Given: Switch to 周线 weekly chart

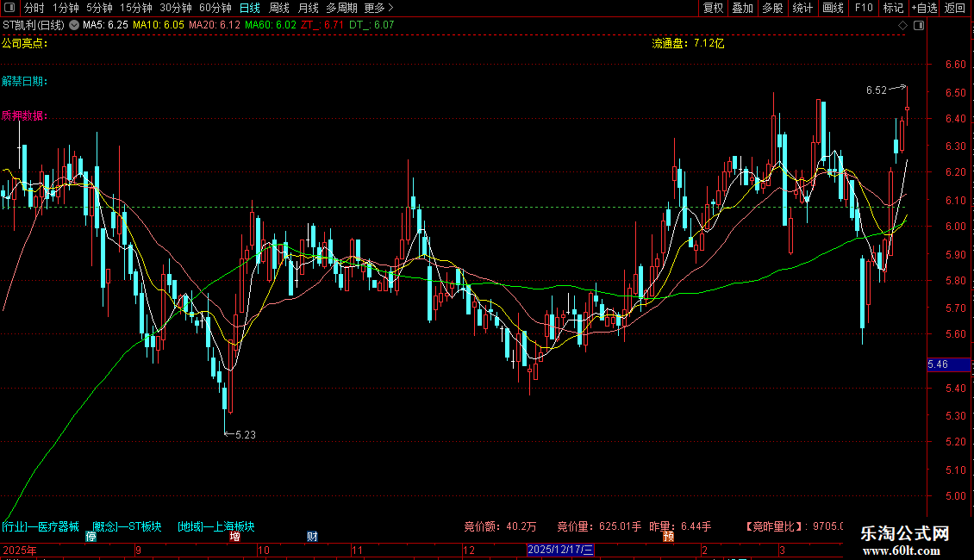Looking at the screenshot, I should [x=279, y=8].
